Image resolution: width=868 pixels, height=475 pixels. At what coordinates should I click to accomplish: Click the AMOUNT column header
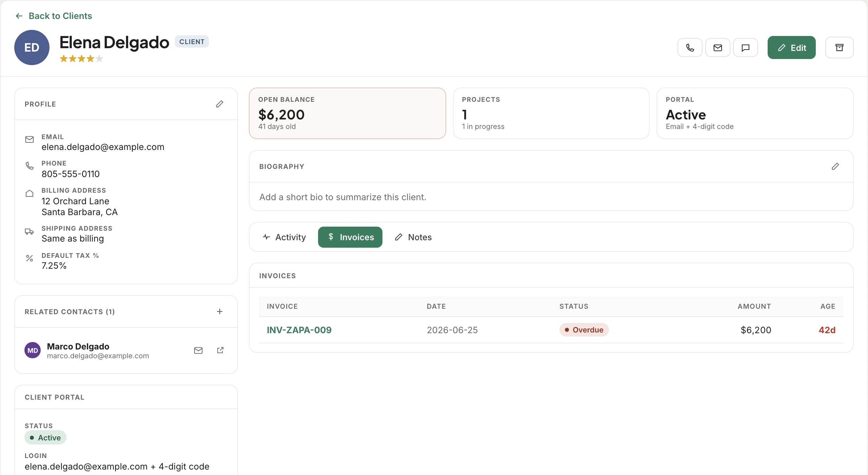pos(754,306)
